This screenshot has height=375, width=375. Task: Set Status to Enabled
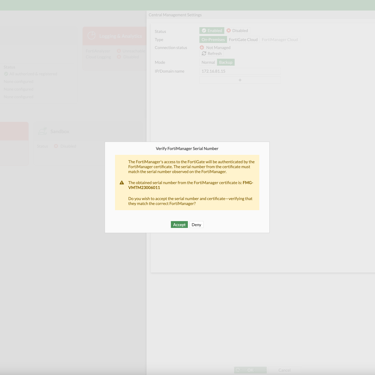[212, 31]
